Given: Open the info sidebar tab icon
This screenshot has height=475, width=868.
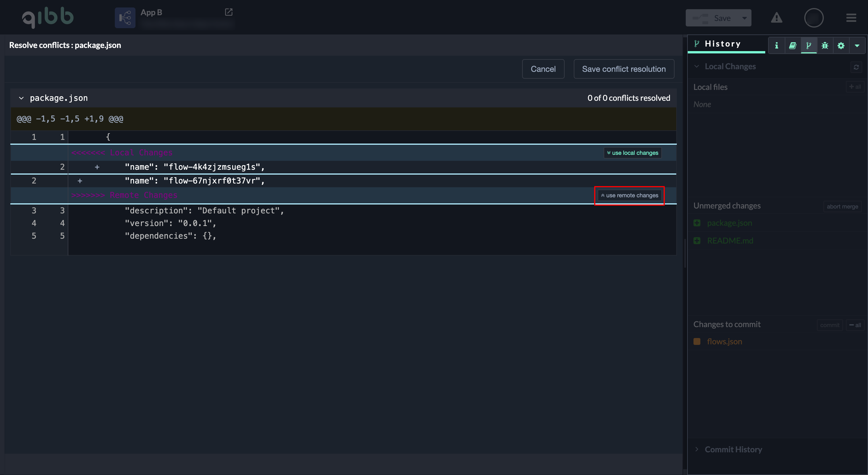Looking at the screenshot, I should [x=776, y=45].
